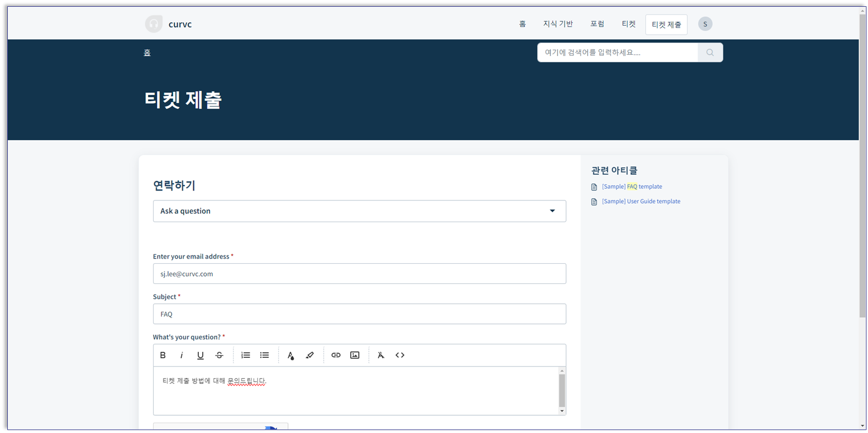Apply italic formatting in editor

(182, 355)
